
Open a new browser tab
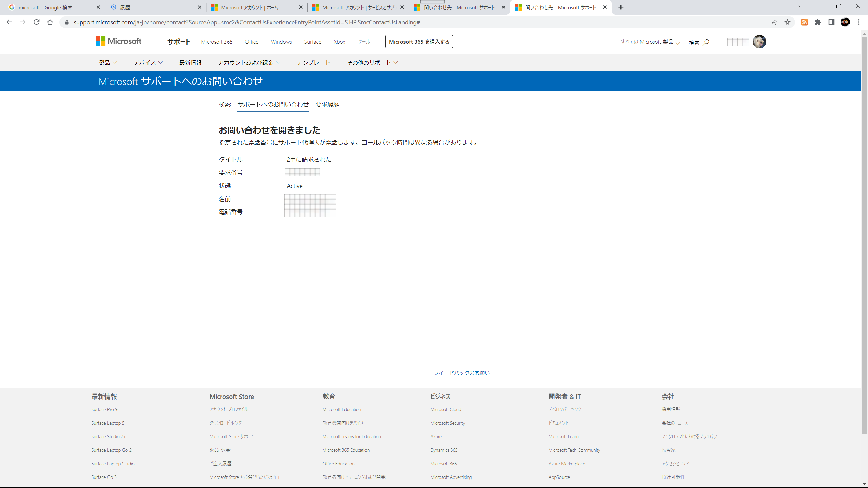tap(621, 7)
